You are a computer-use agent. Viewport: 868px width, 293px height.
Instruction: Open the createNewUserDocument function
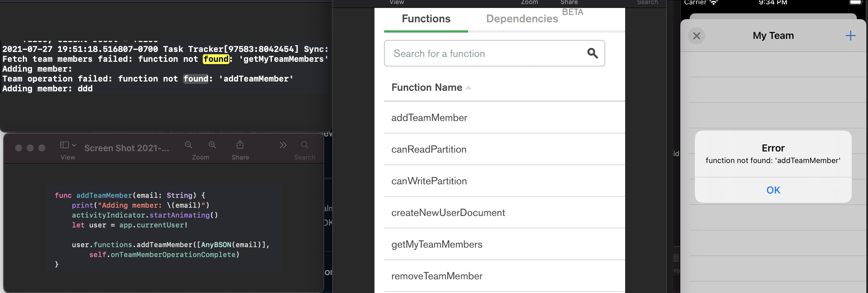click(448, 213)
